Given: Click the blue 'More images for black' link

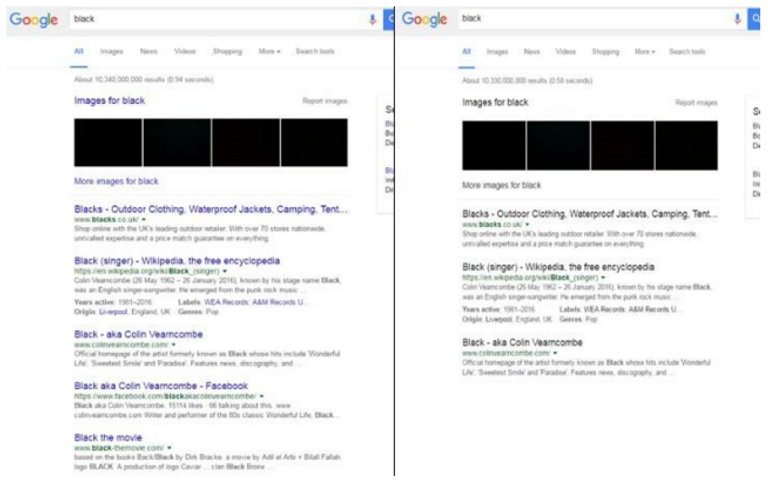Looking at the screenshot, I should (x=116, y=182).
